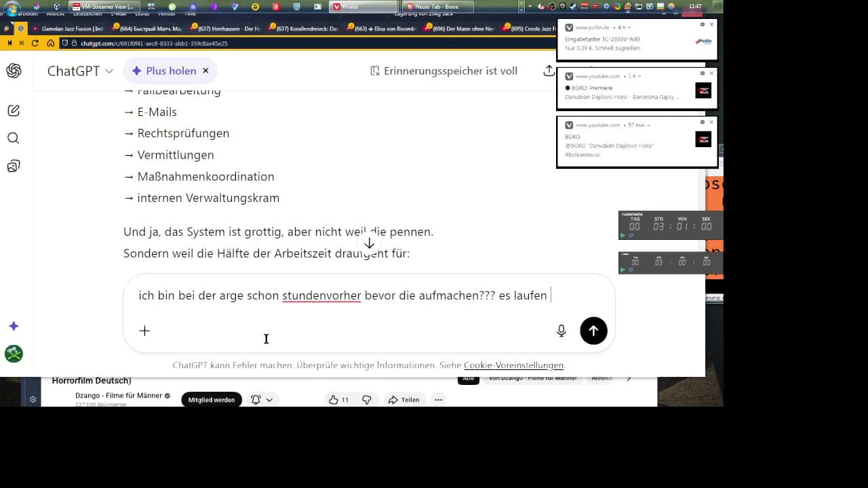Reload the page with the refresh icon
This screenshot has width=868, height=488.
coord(35,43)
